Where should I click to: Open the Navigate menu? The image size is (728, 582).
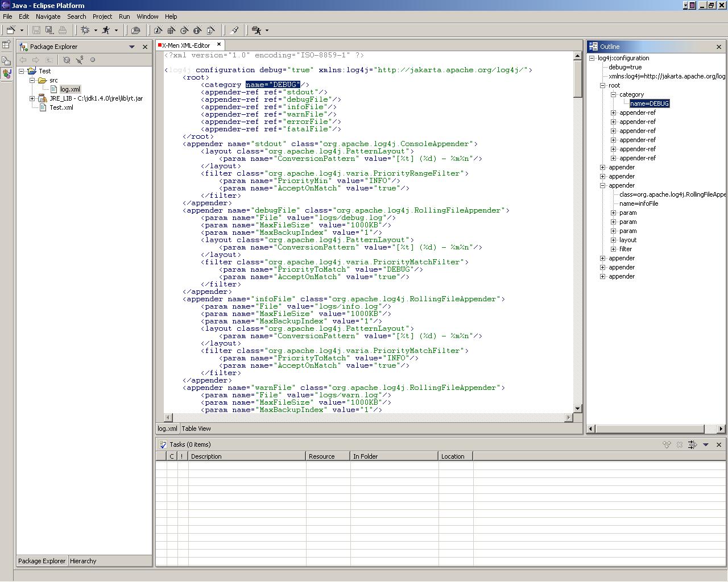[x=48, y=16]
